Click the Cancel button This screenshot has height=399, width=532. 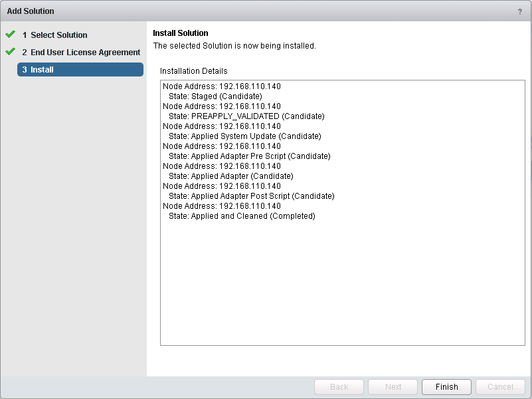tap(500, 387)
